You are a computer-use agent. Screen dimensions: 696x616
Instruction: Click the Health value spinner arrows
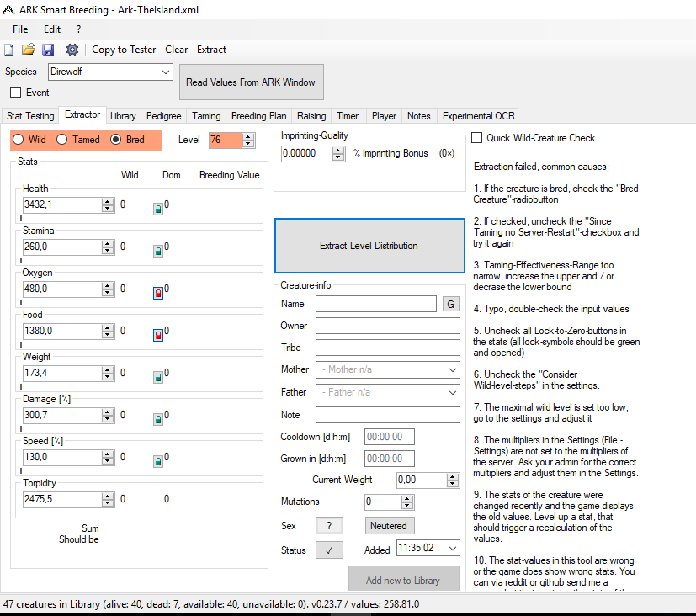coord(108,204)
